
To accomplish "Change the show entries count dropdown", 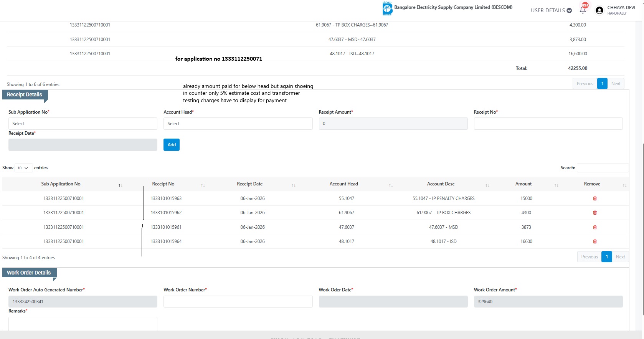I will [x=23, y=168].
